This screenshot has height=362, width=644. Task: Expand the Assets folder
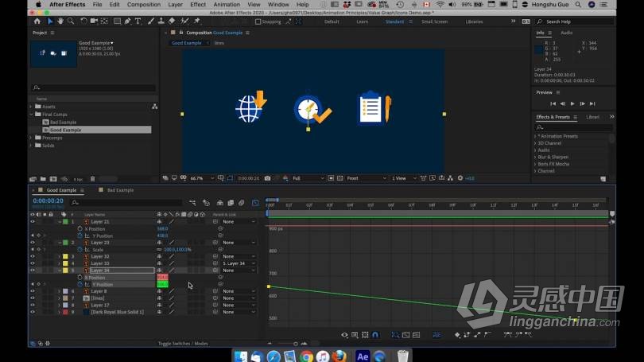[x=31, y=107]
